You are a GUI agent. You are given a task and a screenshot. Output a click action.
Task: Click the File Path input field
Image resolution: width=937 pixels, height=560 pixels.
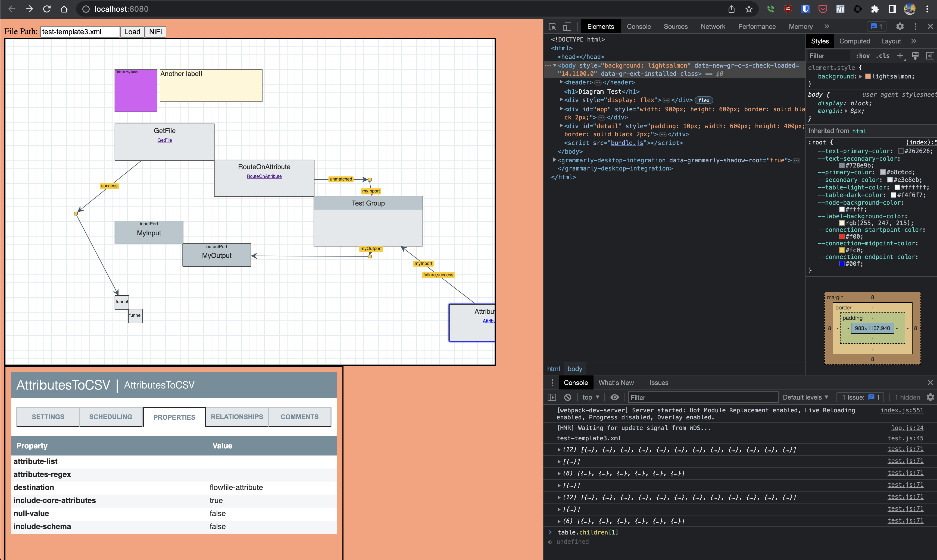point(79,32)
